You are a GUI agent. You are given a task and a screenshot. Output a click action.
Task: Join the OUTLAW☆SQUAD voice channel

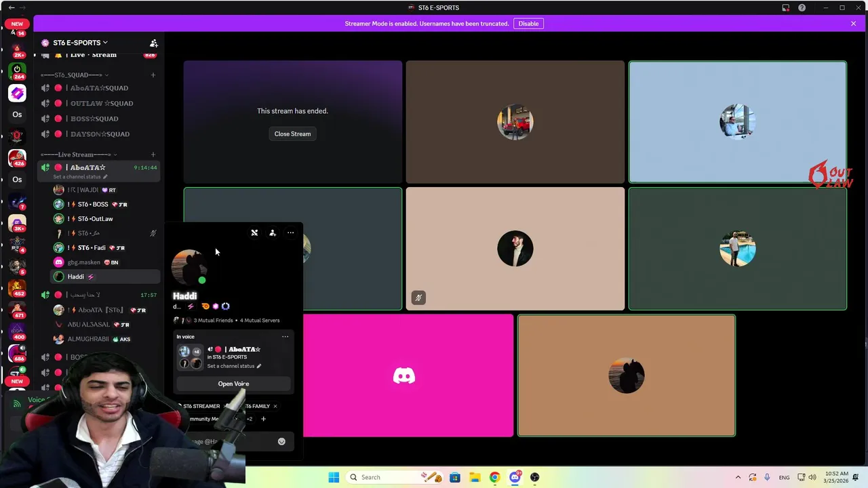coord(98,103)
